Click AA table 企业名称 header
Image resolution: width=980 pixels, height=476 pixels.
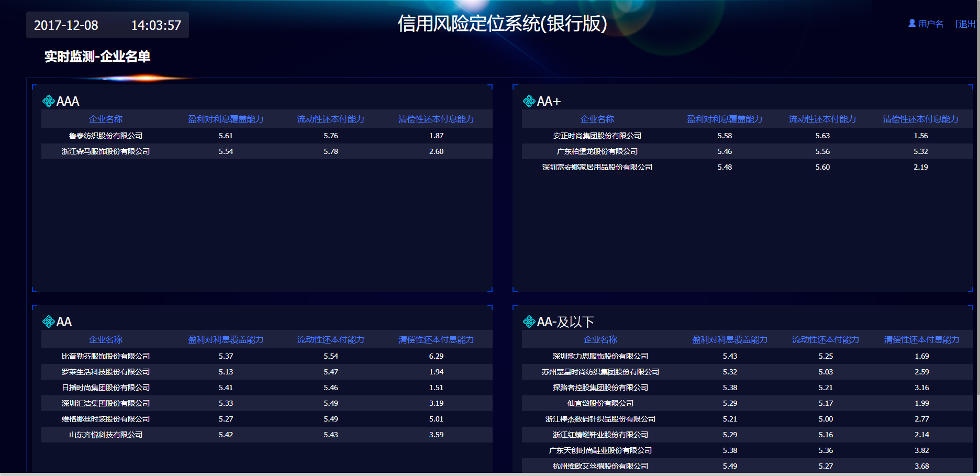pos(106,340)
